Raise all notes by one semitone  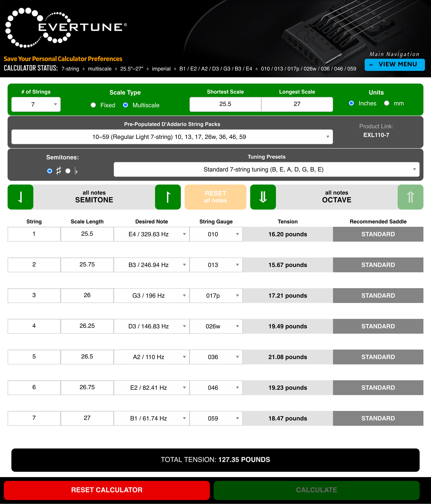168,197
